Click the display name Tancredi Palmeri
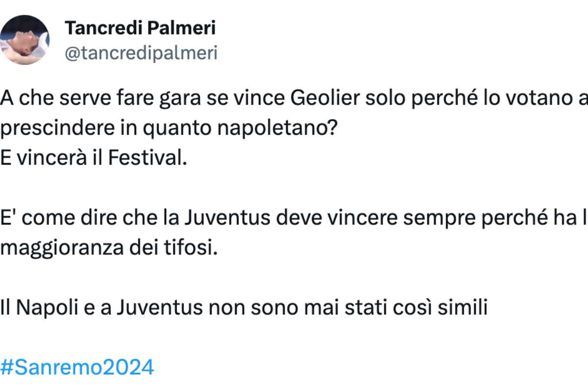 (140, 28)
